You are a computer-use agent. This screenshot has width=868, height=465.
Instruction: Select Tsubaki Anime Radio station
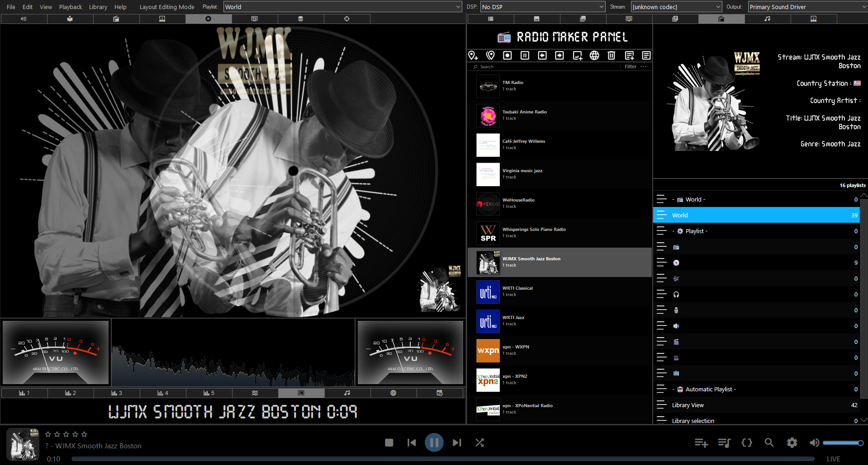point(560,115)
